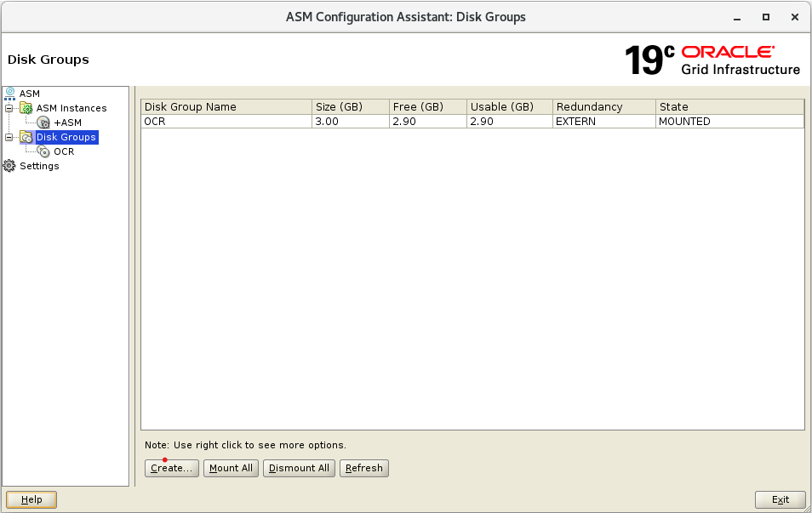
Task: Sort by Disk Group Name column header
Action: click(226, 106)
